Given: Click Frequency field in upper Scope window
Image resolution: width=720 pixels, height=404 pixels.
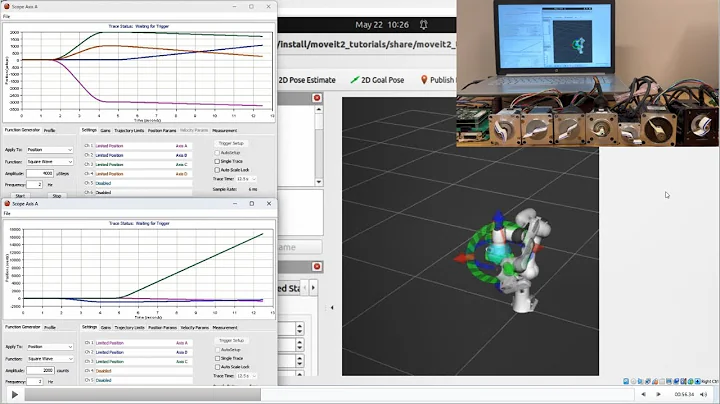Looking at the screenshot, I should (x=34, y=185).
